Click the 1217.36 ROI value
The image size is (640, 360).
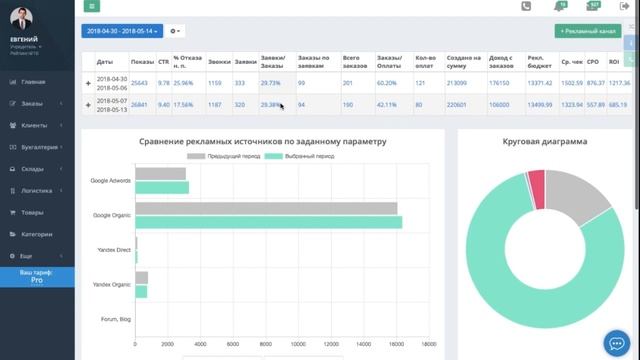coord(619,83)
